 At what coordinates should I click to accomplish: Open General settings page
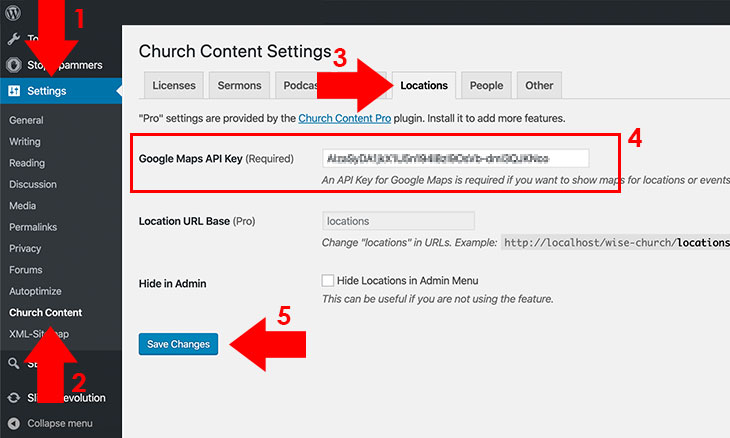(26, 120)
